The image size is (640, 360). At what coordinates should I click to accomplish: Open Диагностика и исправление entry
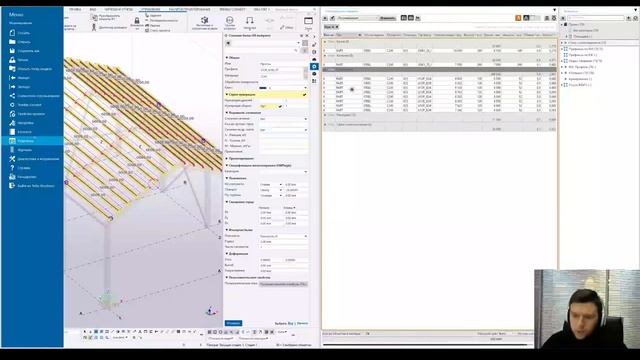click(34, 159)
